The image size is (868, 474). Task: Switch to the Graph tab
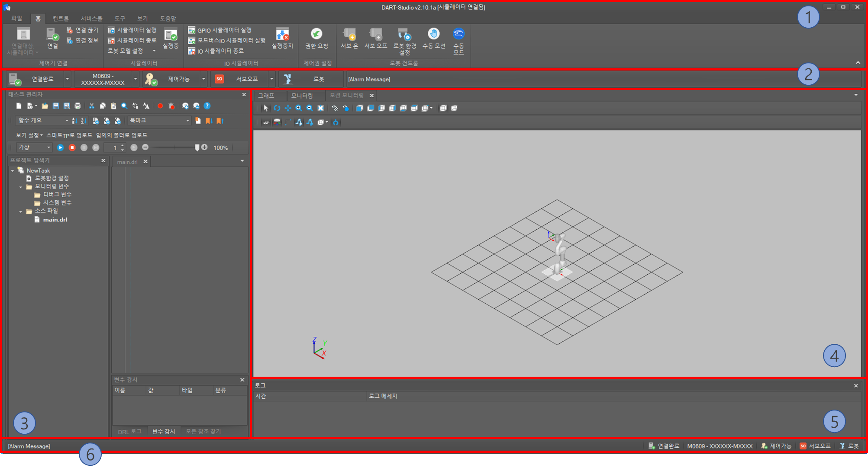(x=266, y=96)
